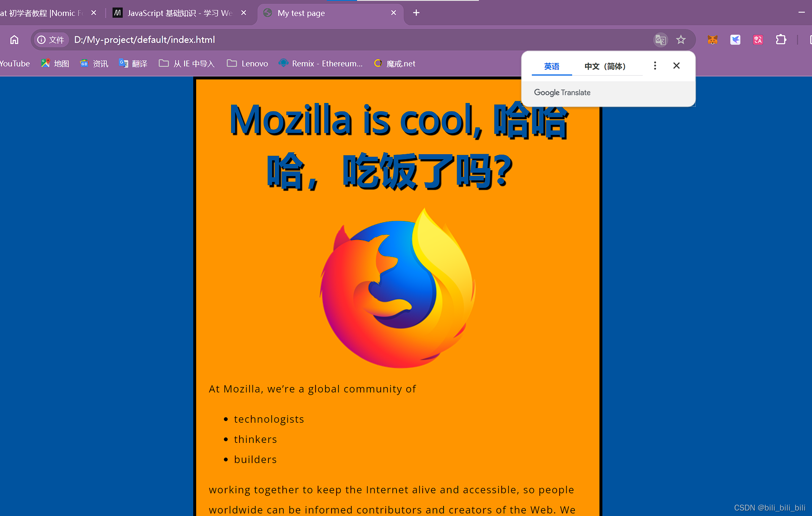Open the 从 IE 中导入 bookmark folder

tap(187, 63)
